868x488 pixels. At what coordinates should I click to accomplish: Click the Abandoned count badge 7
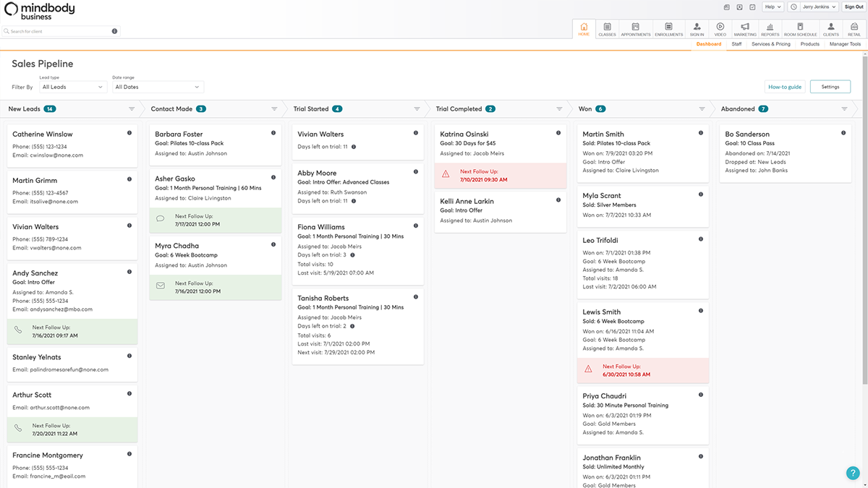coord(763,109)
